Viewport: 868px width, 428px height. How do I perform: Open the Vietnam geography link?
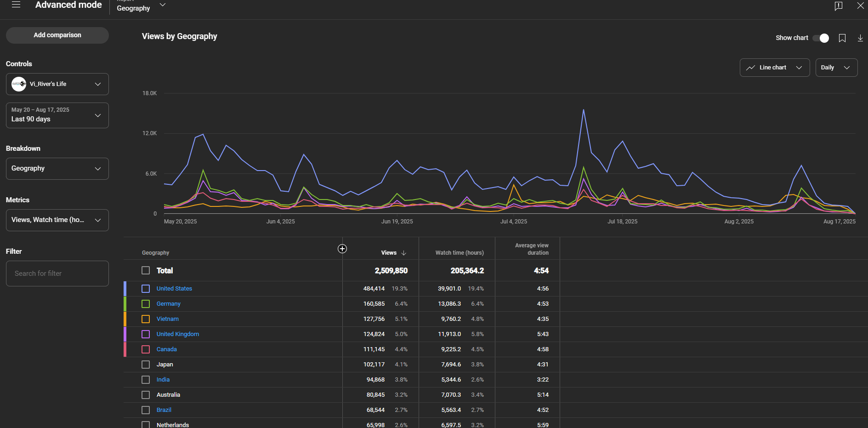point(167,319)
